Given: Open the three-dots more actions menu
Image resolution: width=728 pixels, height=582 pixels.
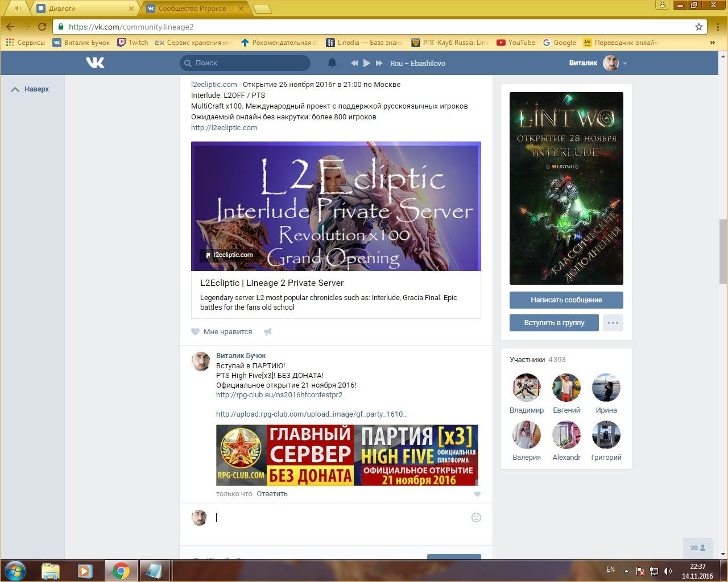Looking at the screenshot, I should 613,322.
